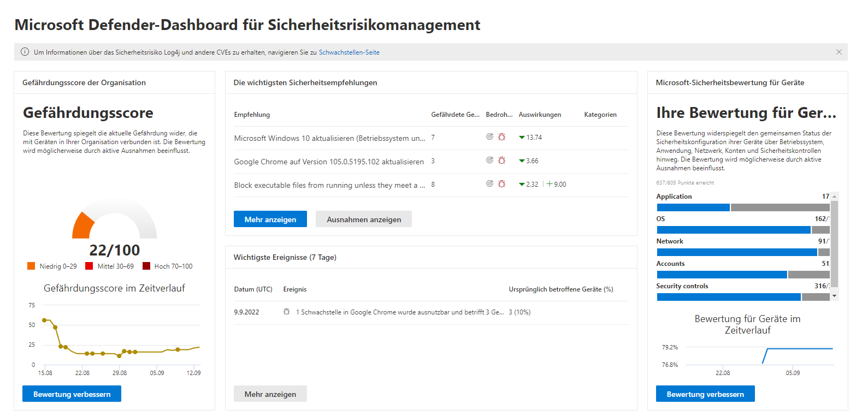Click the Bedroh... column header
The image size is (868, 416).
pos(499,115)
